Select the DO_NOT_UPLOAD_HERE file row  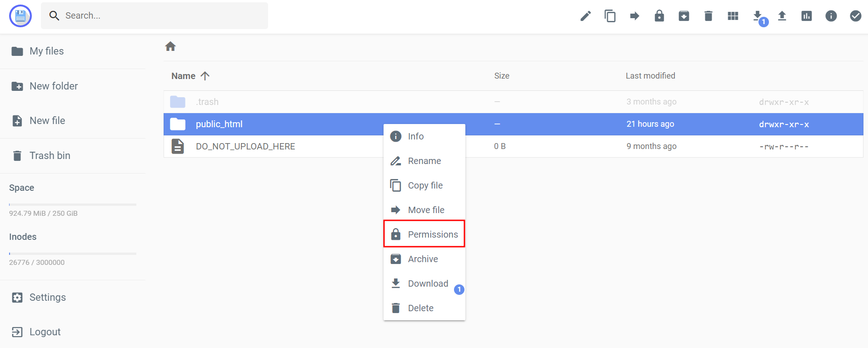(245, 146)
